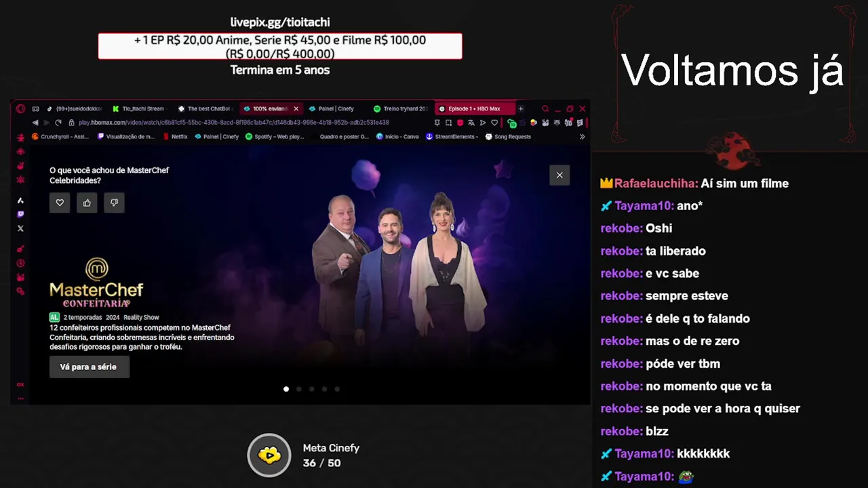Open the white Aria AI sidebar icon
The width and height of the screenshot is (868, 488).
20,201
